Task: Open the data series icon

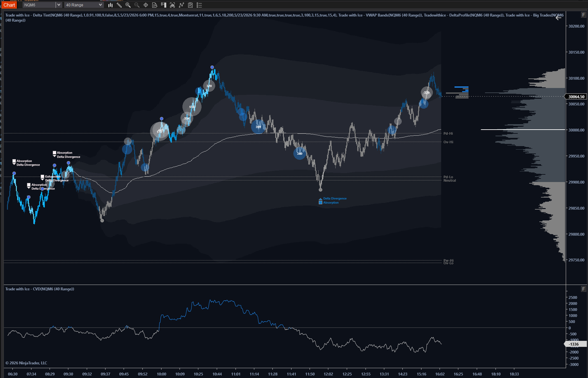Action: point(172,5)
